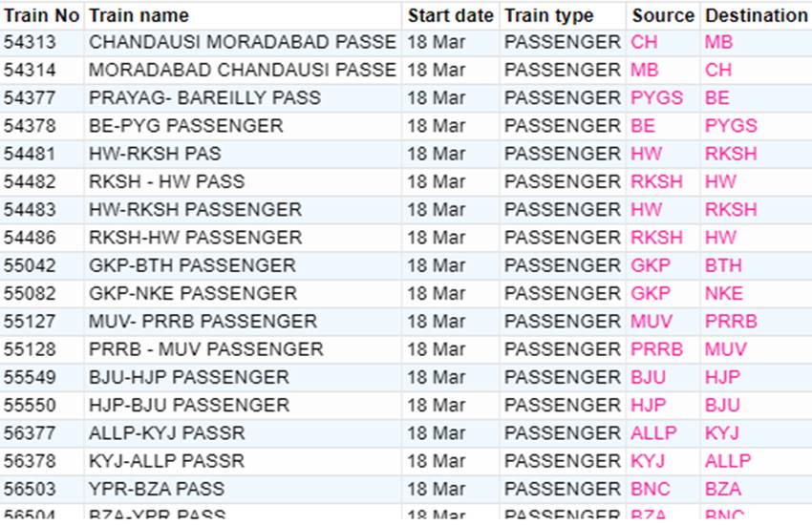This screenshot has width=812, height=525.
Task: Open MUV source link for train 55127
Action: pos(652,322)
